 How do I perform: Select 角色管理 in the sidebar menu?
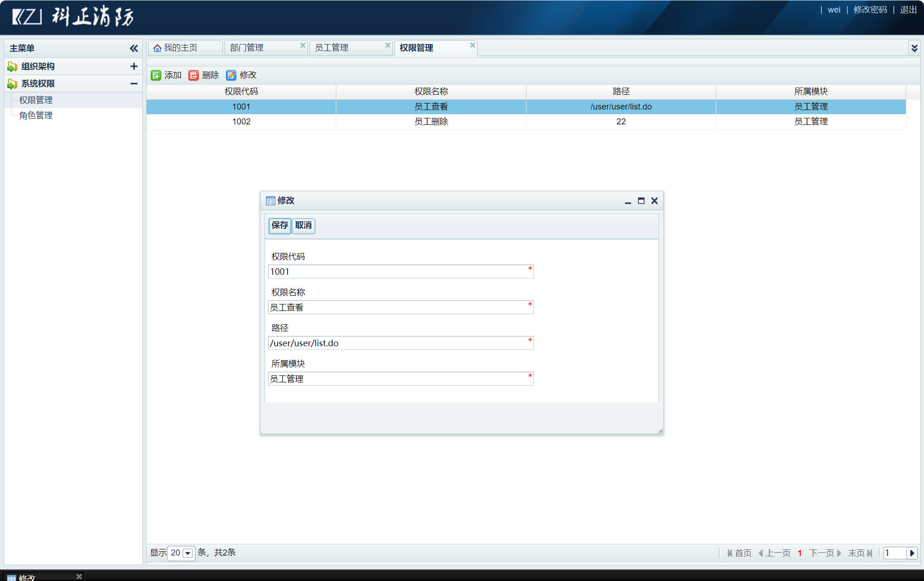[x=36, y=115]
